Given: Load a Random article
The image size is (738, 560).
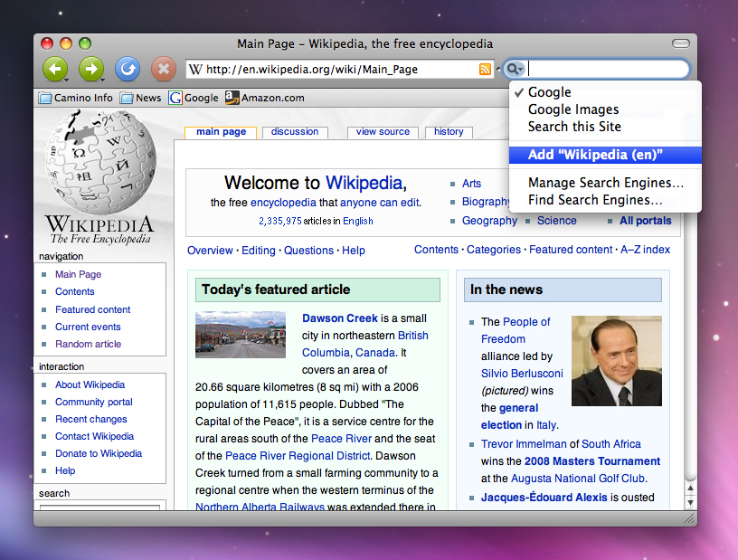Looking at the screenshot, I should tap(88, 345).
